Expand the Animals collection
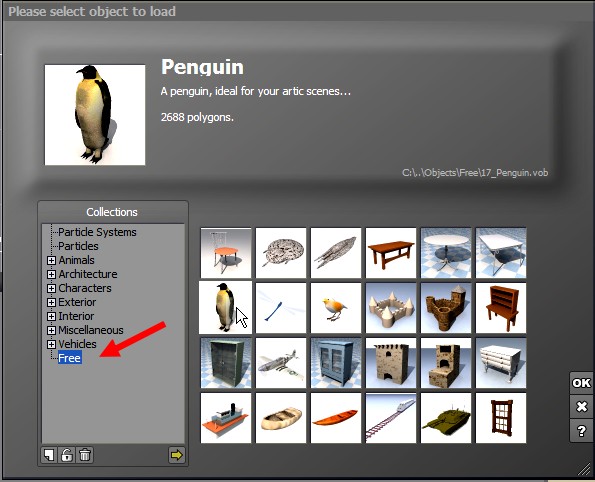The width and height of the screenshot is (595, 482). click(51, 260)
